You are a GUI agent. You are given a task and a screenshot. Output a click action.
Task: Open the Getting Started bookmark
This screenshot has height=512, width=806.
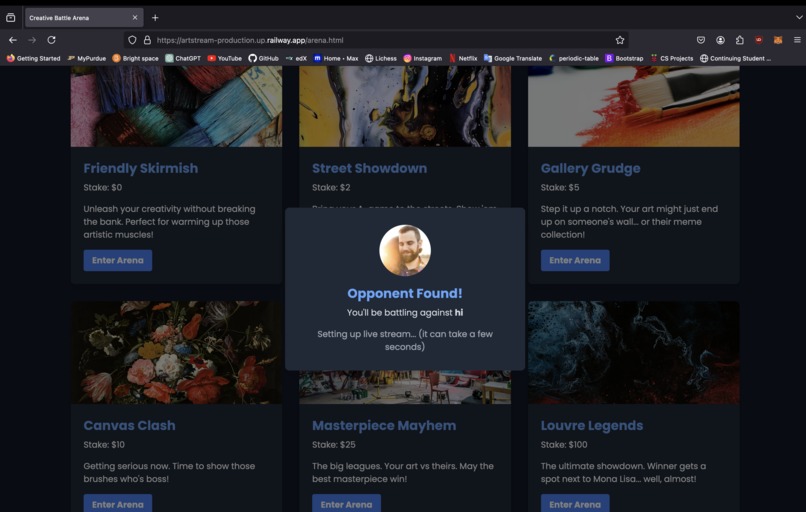[x=33, y=59]
